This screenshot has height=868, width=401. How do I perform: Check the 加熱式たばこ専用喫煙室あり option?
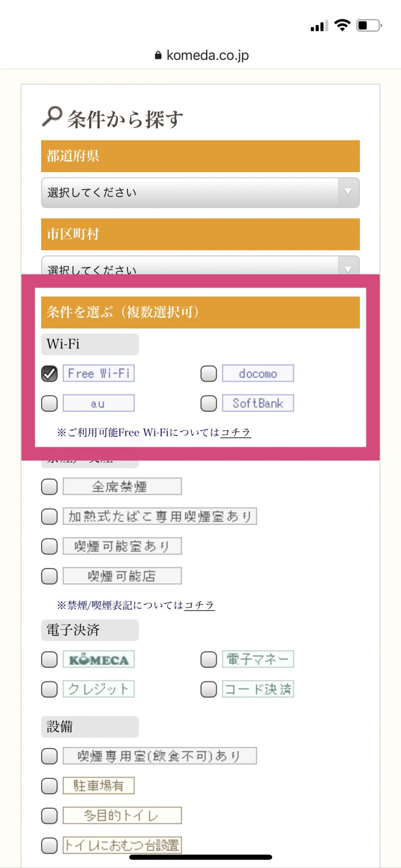(49, 516)
